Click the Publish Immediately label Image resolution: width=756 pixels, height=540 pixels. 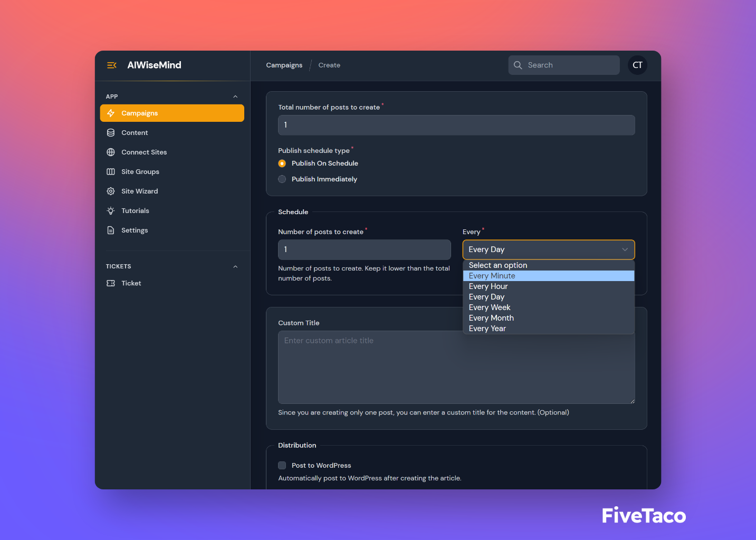(x=324, y=179)
